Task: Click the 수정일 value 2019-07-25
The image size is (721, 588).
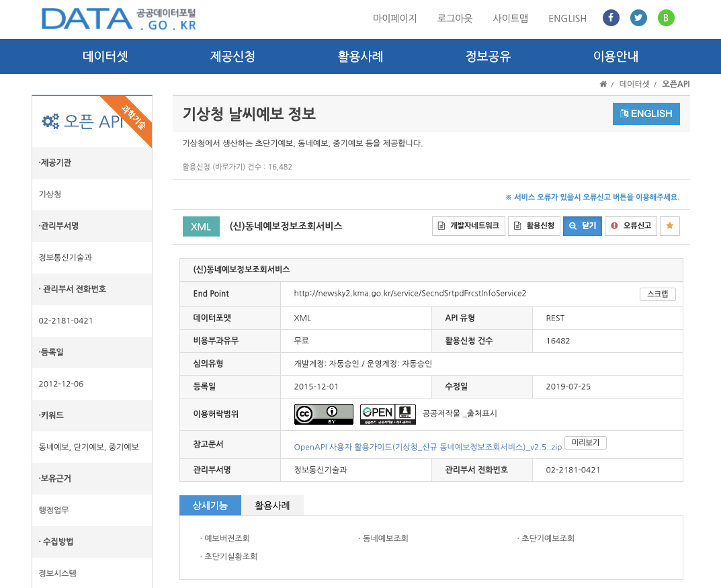Action: (568, 386)
